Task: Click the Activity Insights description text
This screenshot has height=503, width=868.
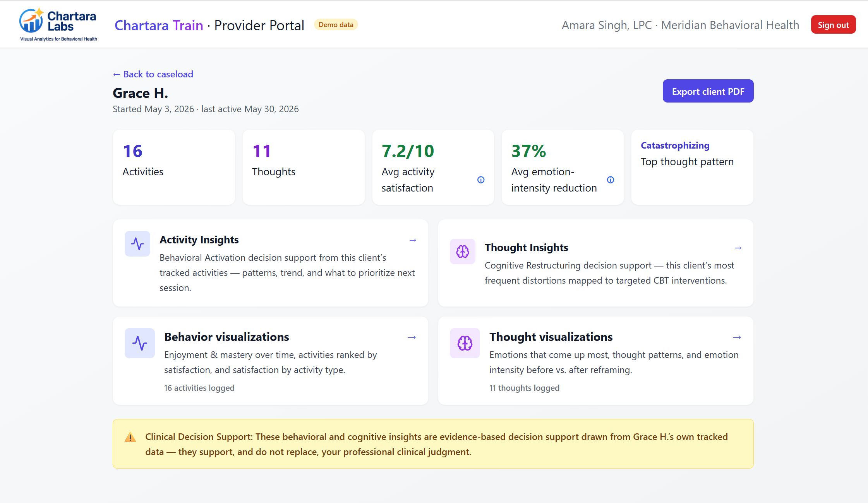Action: (287, 273)
